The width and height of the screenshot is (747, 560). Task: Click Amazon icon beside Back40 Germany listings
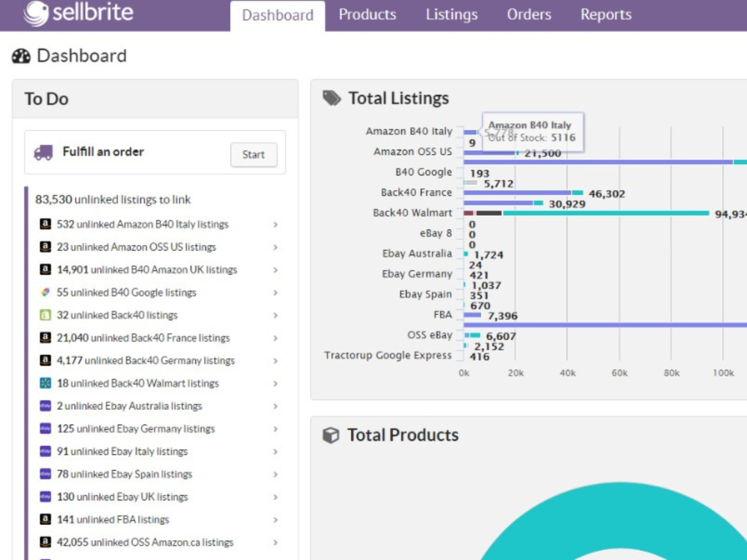click(46, 361)
